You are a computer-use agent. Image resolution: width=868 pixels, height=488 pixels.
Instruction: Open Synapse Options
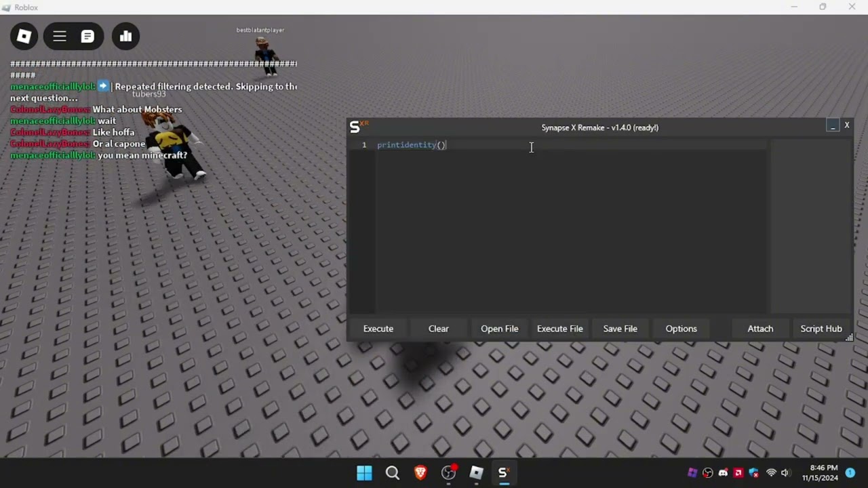682,329
